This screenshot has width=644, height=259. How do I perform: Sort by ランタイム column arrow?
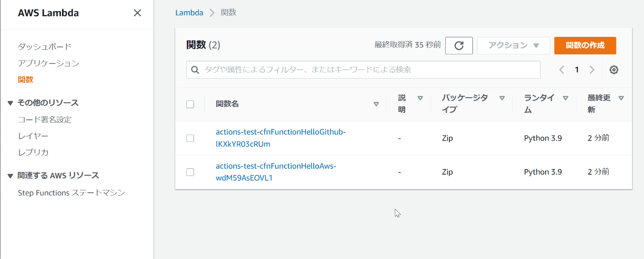pos(566,98)
